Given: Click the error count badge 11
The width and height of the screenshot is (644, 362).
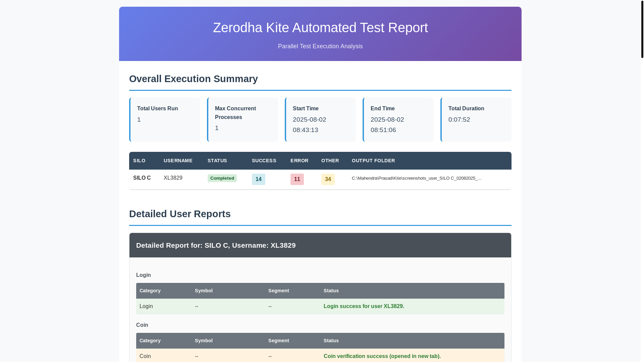Looking at the screenshot, I should 297,179.
